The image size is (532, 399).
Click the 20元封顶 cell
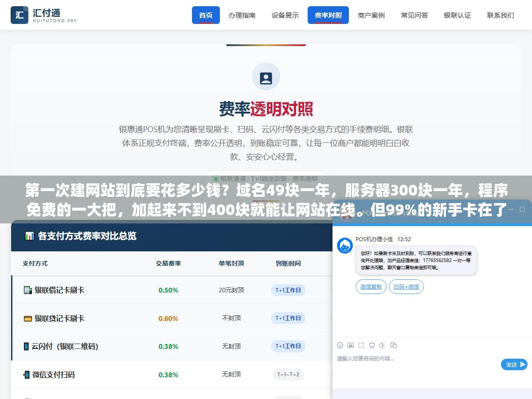pyautogui.click(x=231, y=290)
